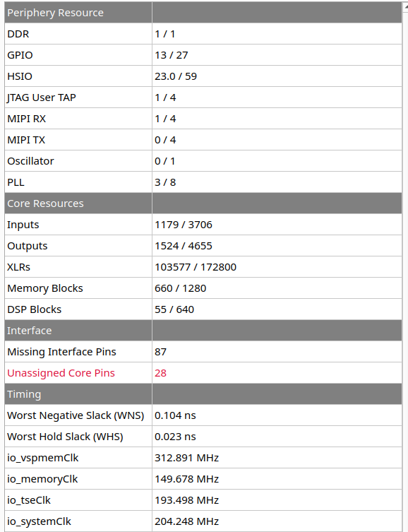Select the Timing section header

(x=203, y=394)
